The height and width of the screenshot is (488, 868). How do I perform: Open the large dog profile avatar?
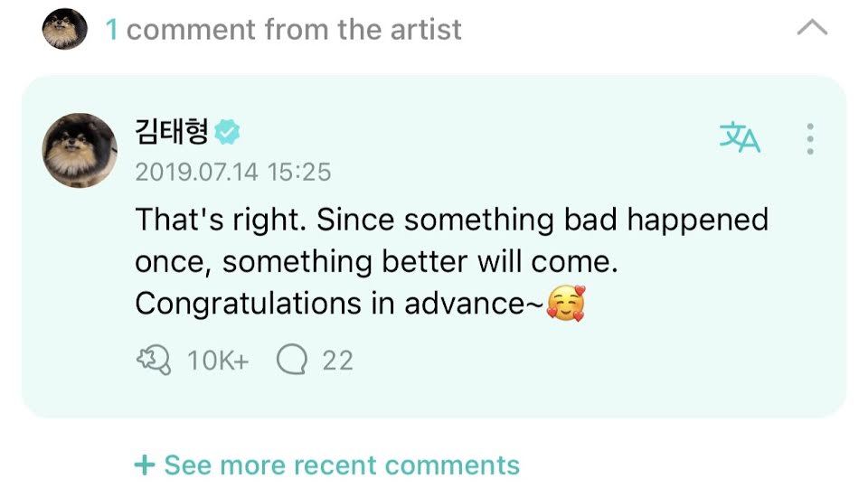80,150
